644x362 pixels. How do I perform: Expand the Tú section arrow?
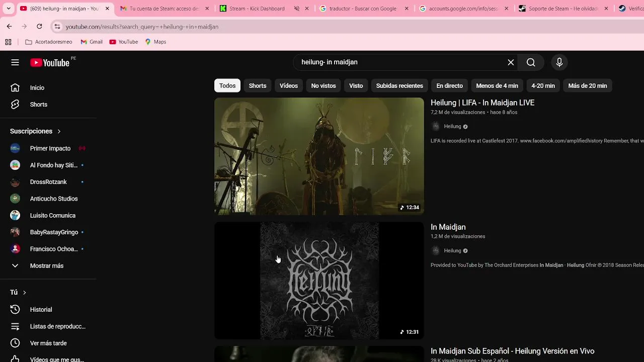tap(24, 292)
